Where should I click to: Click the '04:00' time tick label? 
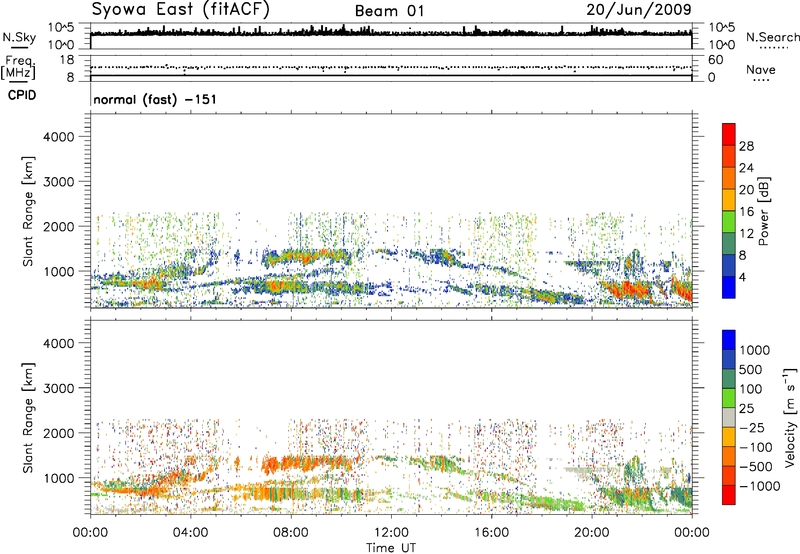click(191, 533)
